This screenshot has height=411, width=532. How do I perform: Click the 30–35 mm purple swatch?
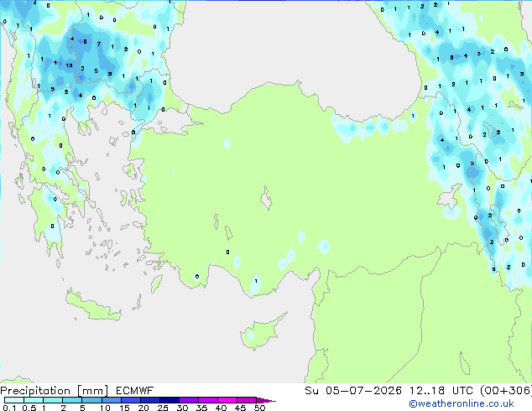tap(188, 400)
